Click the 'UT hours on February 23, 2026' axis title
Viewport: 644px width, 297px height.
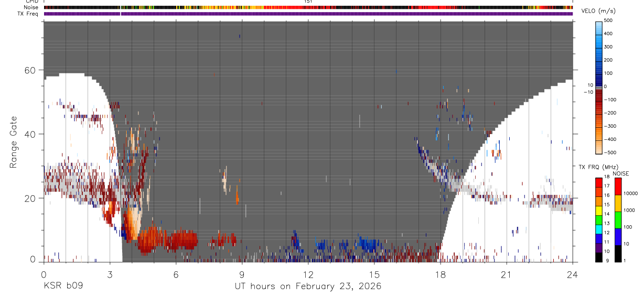click(x=307, y=287)
